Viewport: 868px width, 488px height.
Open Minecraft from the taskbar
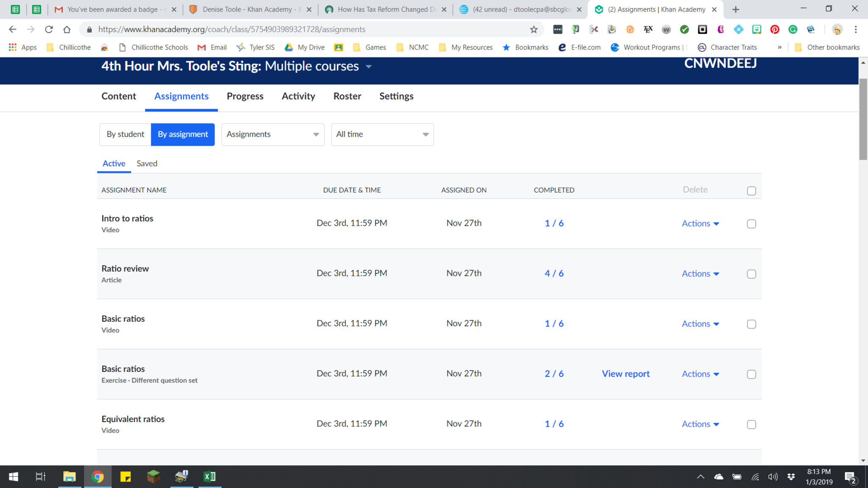[153, 477]
